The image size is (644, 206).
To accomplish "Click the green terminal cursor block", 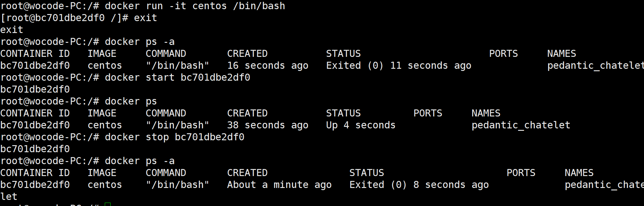I will click(x=108, y=204).
